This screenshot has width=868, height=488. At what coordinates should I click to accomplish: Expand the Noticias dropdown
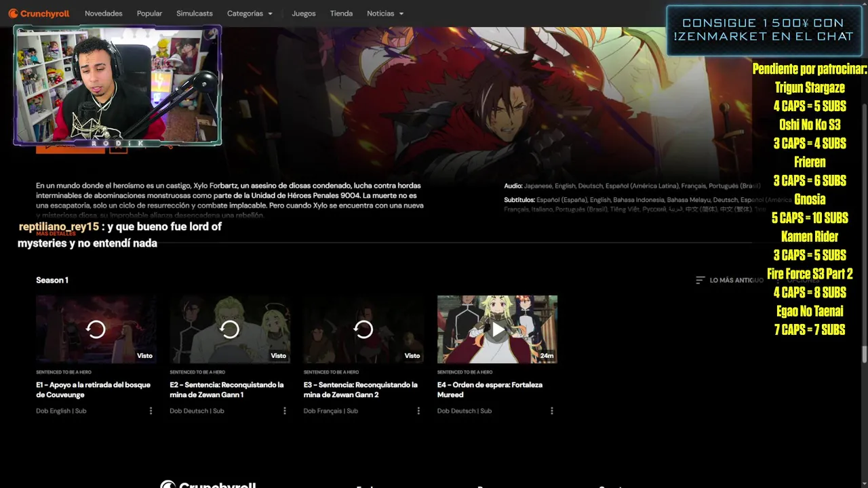pos(385,14)
